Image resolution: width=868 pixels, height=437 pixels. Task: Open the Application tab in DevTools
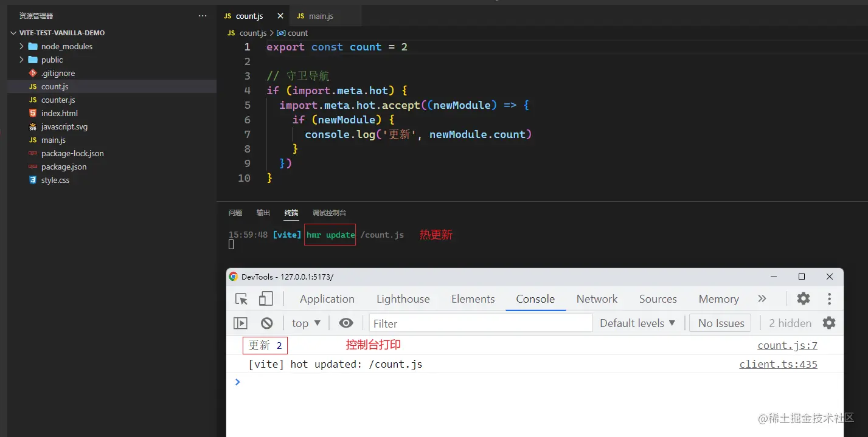click(327, 299)
